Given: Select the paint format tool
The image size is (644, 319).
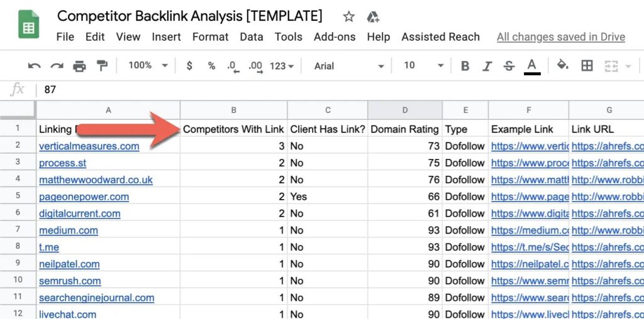Looking at the screenshot, I should (x=101, y=65).
